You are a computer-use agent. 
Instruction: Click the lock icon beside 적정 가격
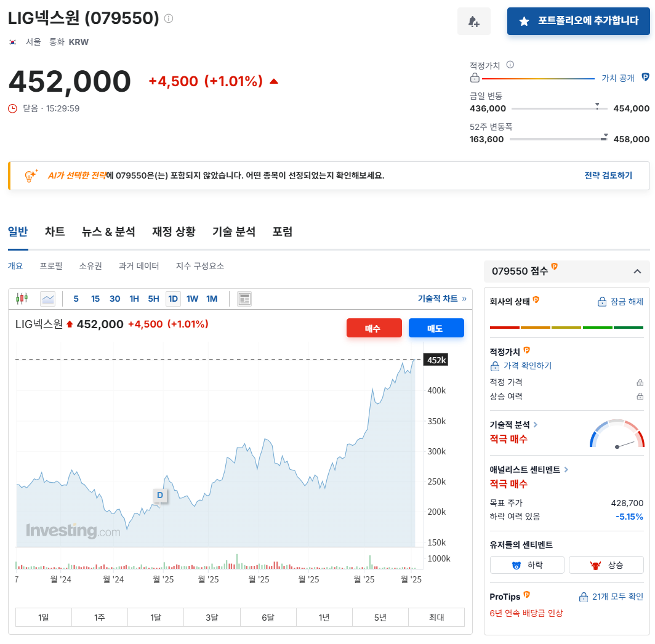pos(640,382)
